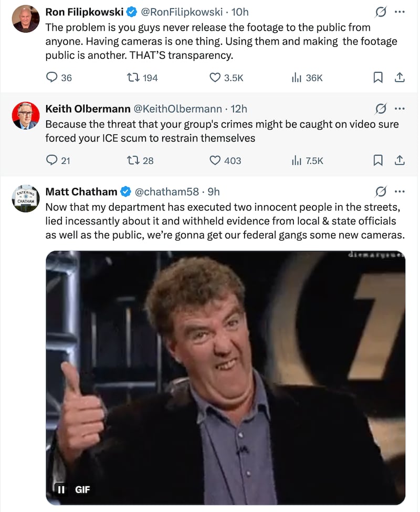This screenshot has height=512, width=420.
Task: Reply to Ron Filipkowski's tweet
Action: point(52,78)
